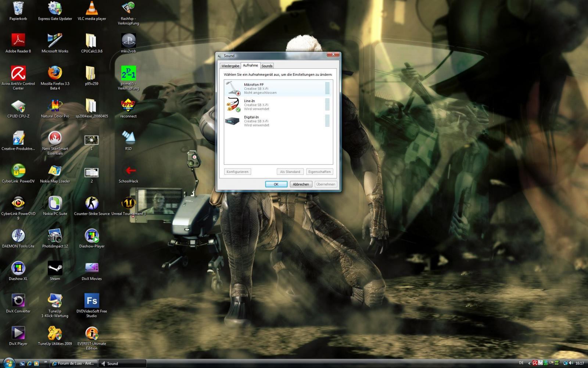Image resolution: width=588 pixels, height=368 pixels.
Task: Click the Übernehmen button
Action: (x=326, y=184)
